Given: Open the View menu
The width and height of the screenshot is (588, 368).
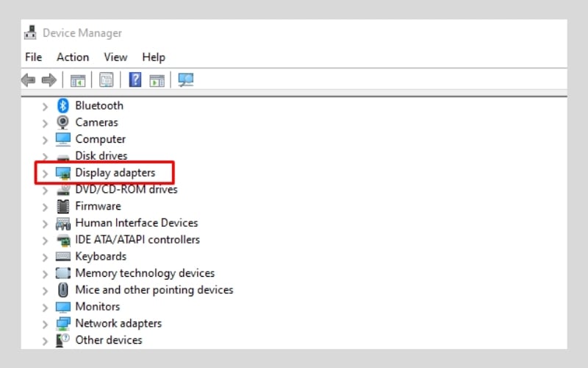Looking at the screenshot, I should point(115,57).
